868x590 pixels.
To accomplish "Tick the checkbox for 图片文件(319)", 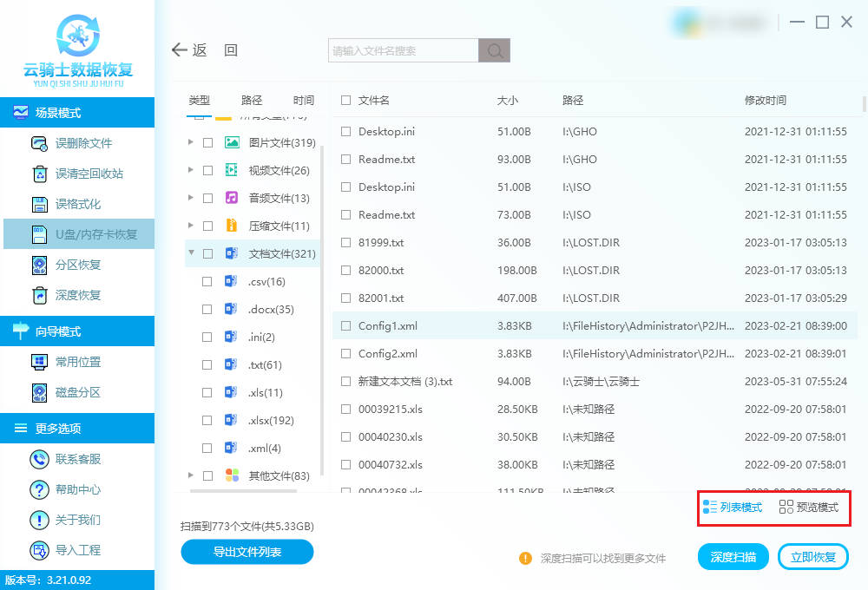I will tap(207, 142).
